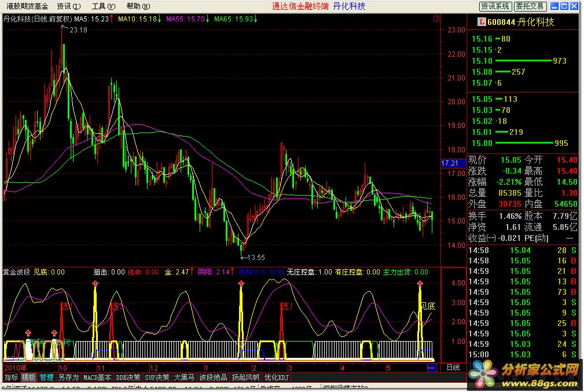The height and width of the screenshot is (392, 584).
Task: Select the 管理 tab
Action: [x=46, y=378]
